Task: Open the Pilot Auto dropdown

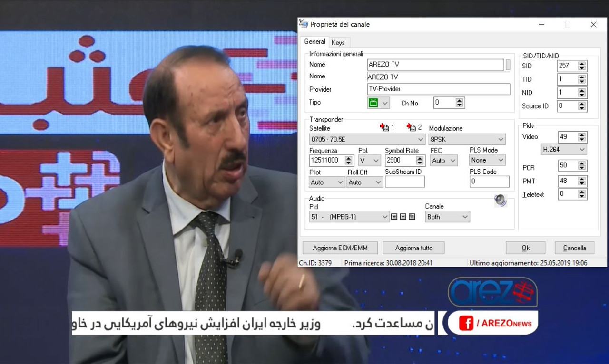Action: (x=327, y=182)
